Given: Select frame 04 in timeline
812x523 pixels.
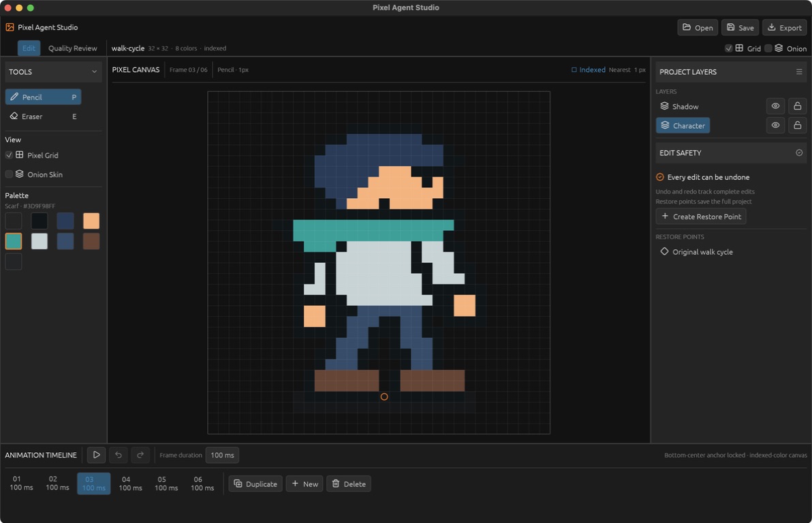Looking at the screenshot, I should (130, 484).
